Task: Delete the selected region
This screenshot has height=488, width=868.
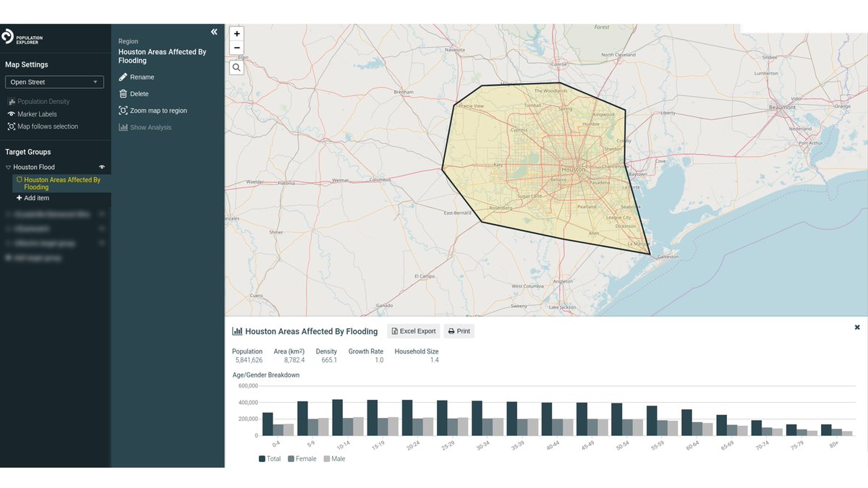Action: [x=134, y=94]
